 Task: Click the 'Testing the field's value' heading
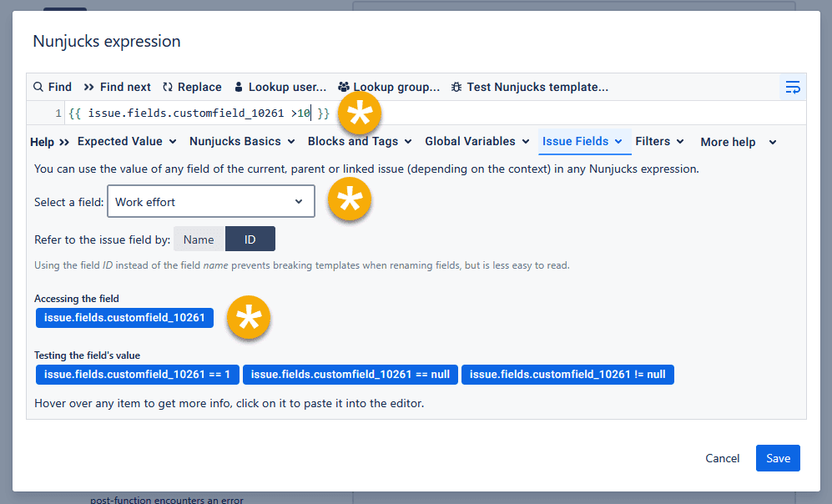(x=88, y=355)
